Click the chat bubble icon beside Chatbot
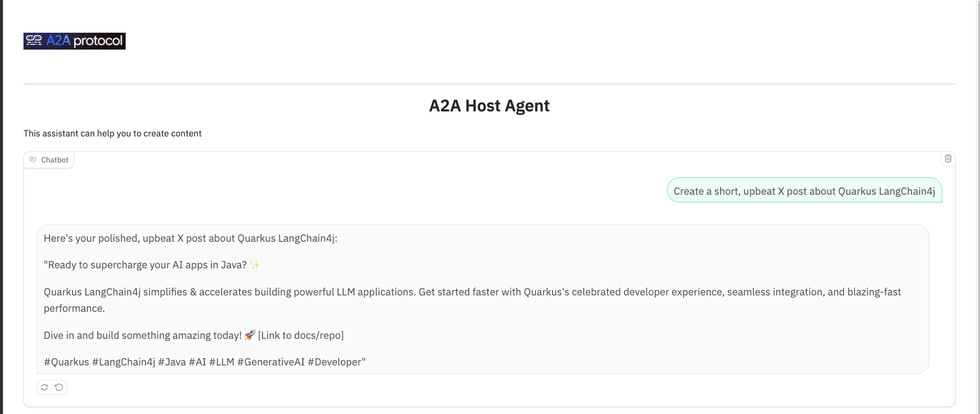 pos(33,159)
